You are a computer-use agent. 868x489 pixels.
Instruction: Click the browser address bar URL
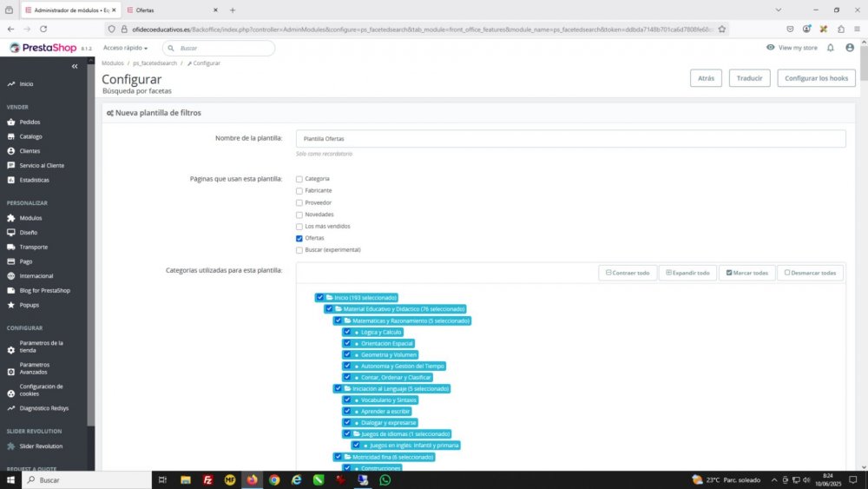click(424, 30)
